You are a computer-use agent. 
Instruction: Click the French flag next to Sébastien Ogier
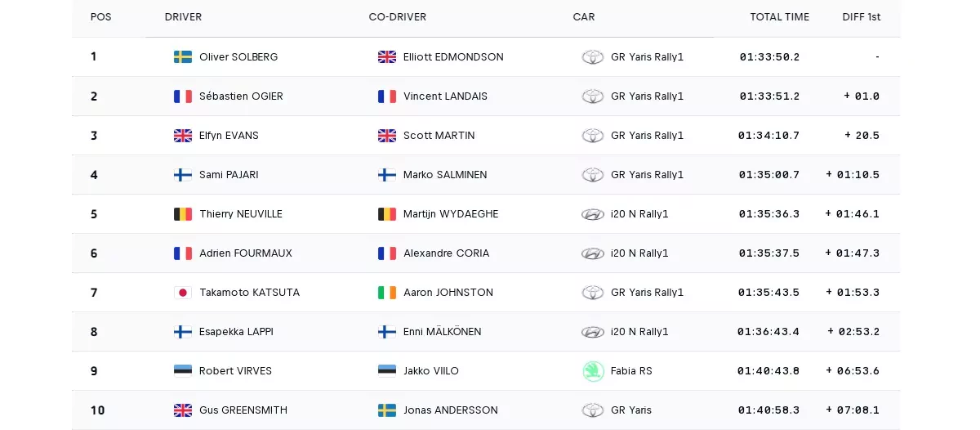click(x=183, y=96)
